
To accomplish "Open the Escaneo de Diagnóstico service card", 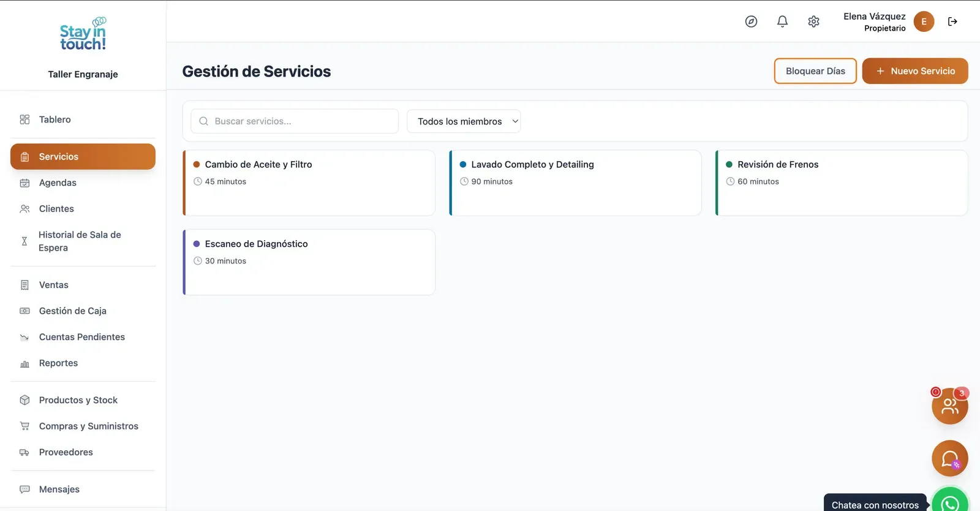I will [x=309, y=262].
